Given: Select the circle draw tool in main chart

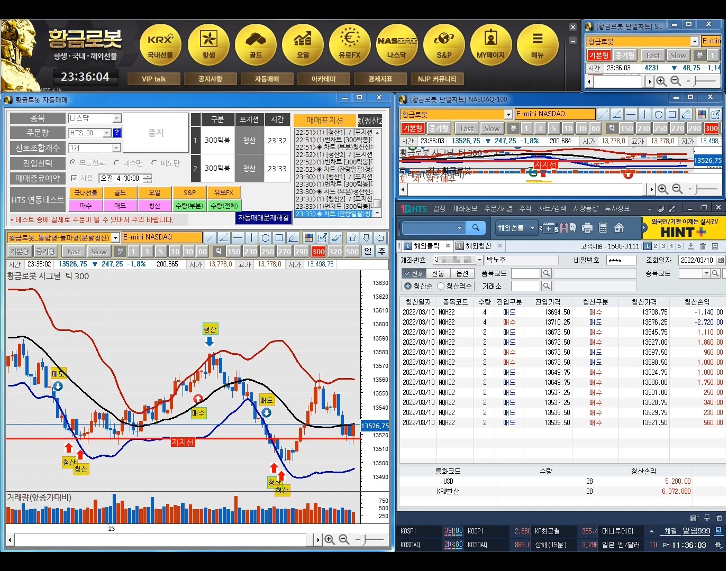Looking at the screenshot, I should click(266, 237).
